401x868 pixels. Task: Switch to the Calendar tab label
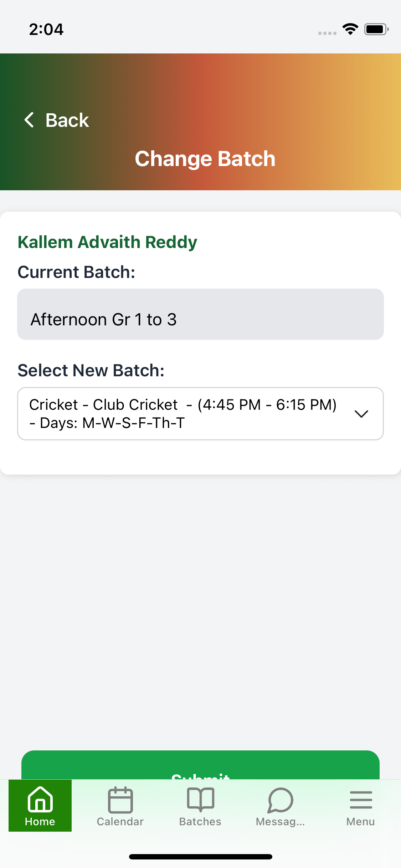pos(120,822)
